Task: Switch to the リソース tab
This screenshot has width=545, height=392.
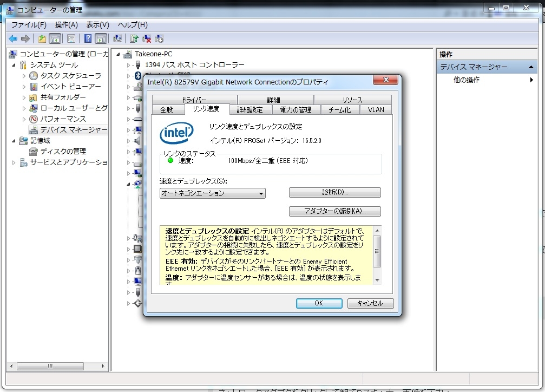Action: tap(352, 100)
